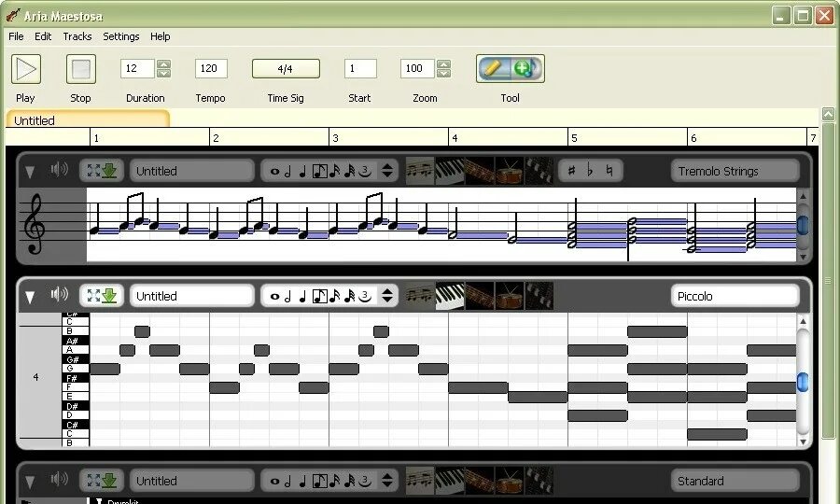
Task: Choose the sharp accidental on Tremolo Strings track
Action: coord(571,171)
